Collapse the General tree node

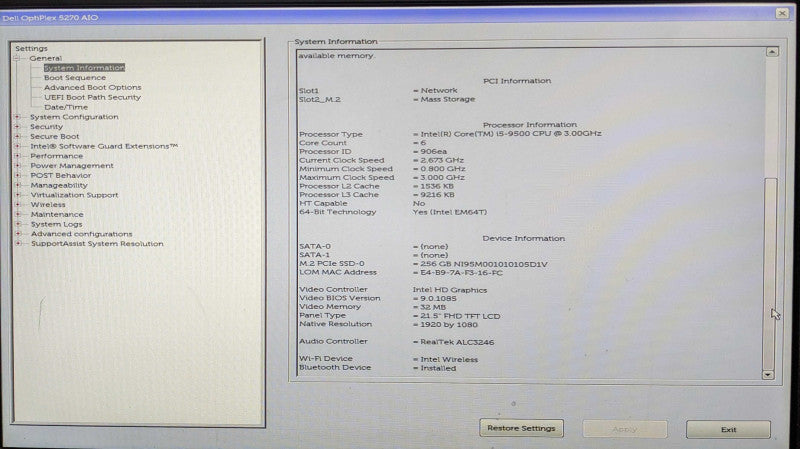coord(17,58)
